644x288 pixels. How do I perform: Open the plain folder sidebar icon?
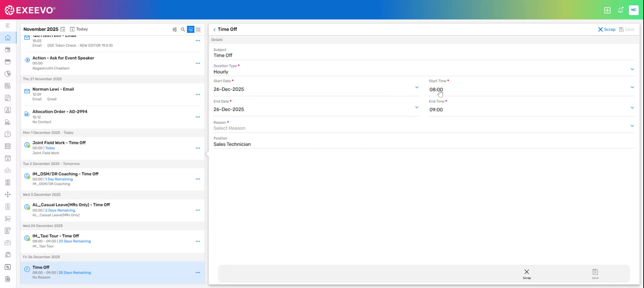(8, 62)
